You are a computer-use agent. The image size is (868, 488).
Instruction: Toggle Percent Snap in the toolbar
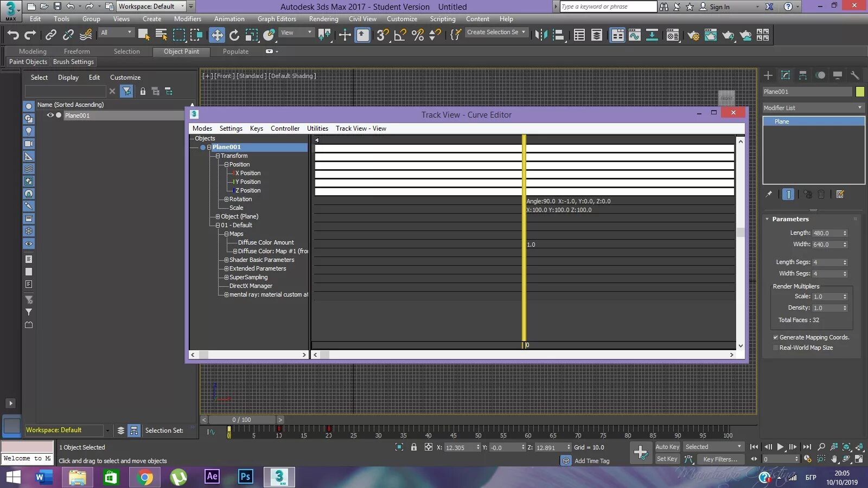tap(418, 35)
